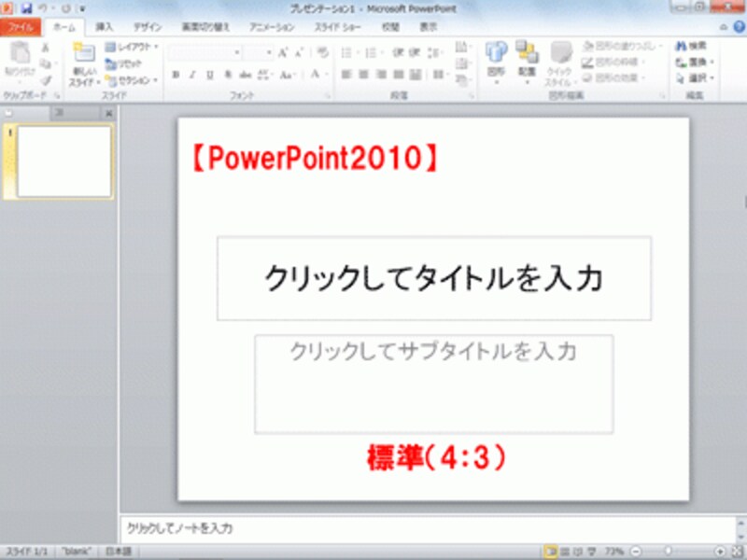Screen dimensions: 747x560
Task: Switch to the スライド ショー tab
Action: (337, 27)
